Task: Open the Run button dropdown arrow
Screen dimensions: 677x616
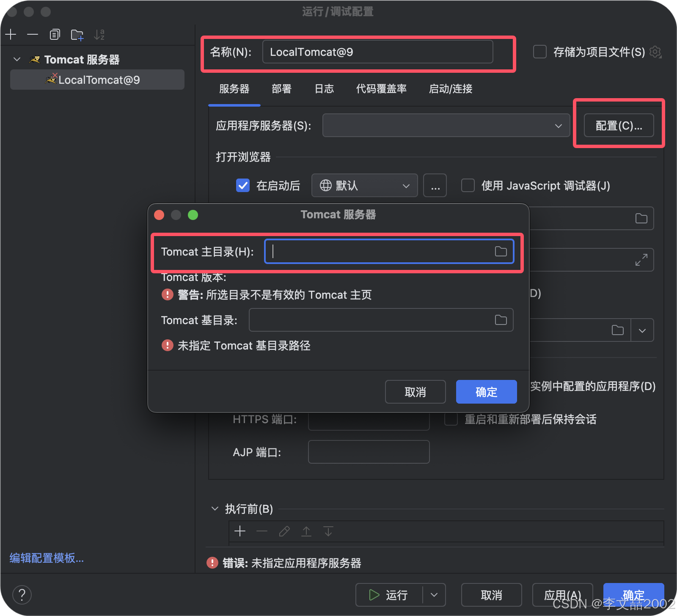Action: 434,595
